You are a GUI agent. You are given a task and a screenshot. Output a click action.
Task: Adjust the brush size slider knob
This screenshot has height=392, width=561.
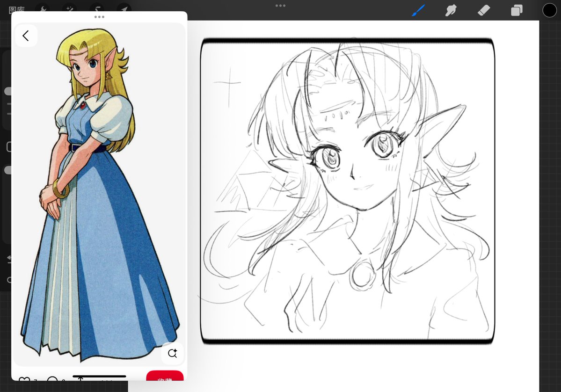[x=8, y=91]
